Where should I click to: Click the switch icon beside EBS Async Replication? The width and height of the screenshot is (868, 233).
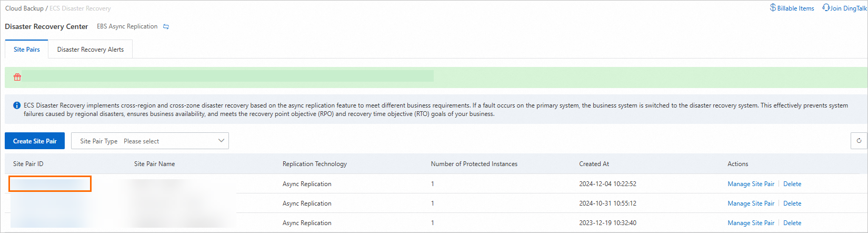click(x=166, y=27)
